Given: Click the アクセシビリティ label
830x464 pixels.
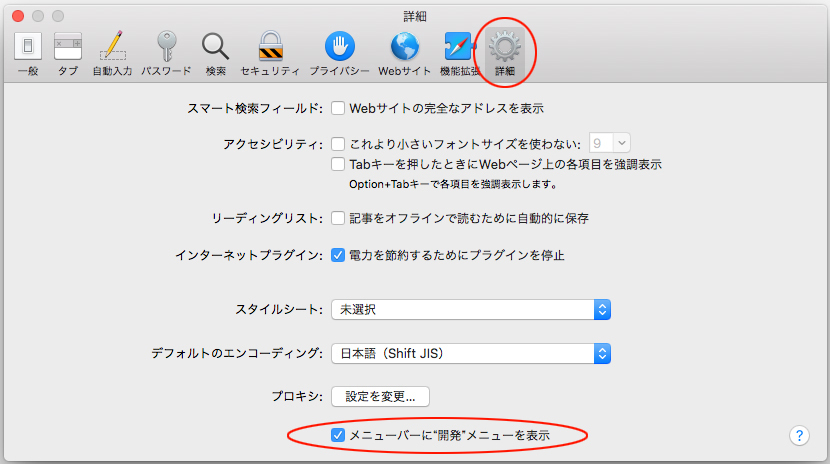Looking at the screenshot, I should (273, 144).
